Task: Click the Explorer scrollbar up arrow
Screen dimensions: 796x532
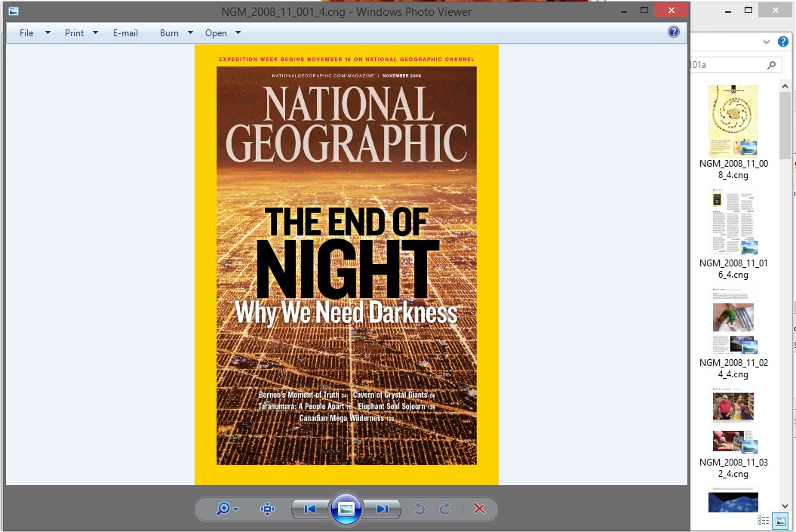Action: pos(785,86)
